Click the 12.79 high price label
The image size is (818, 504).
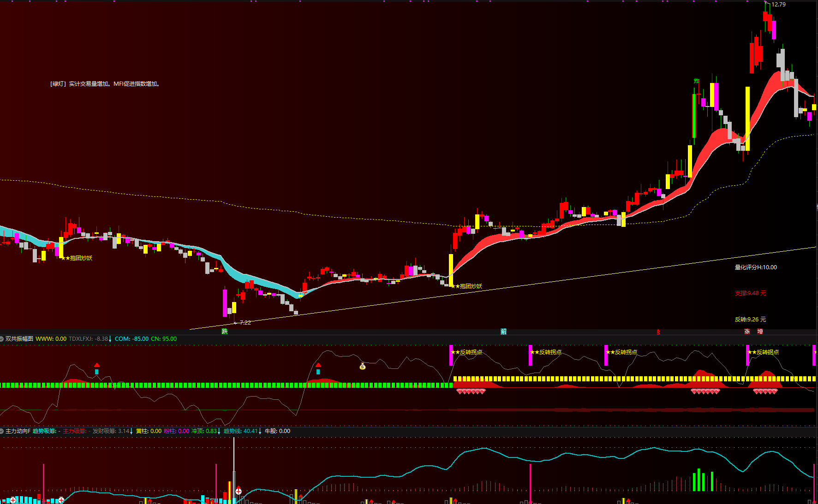tap(778, 5)
